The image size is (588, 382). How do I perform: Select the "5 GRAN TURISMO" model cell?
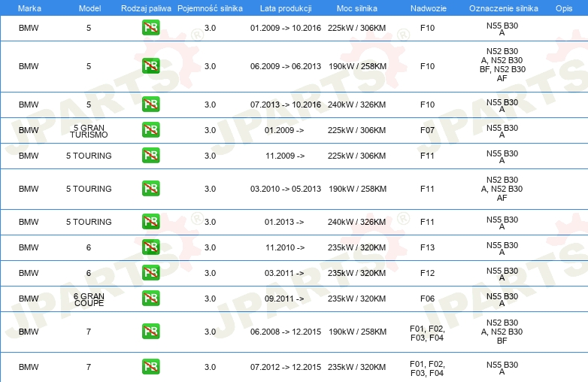[89, 131]
